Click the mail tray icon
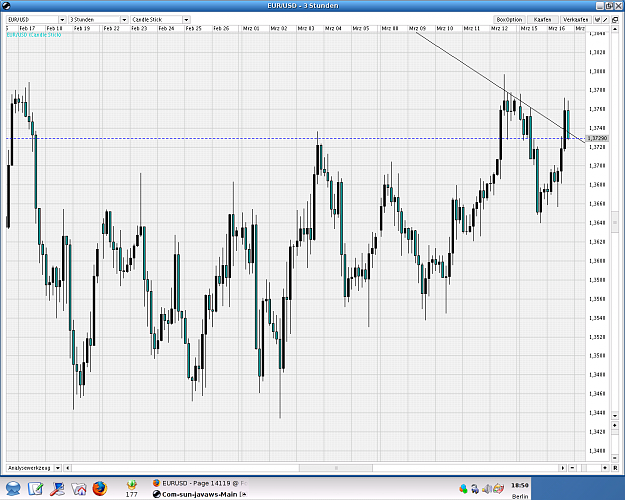The width and height of the screenshot is (625, 500). [x=499, y=488]
